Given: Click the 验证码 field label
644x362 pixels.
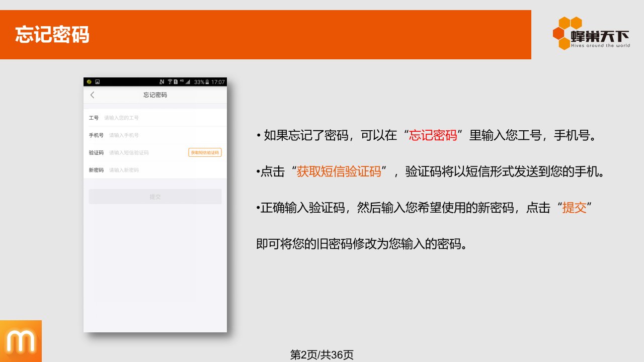Looking at the screenshot, I should 96,152.
